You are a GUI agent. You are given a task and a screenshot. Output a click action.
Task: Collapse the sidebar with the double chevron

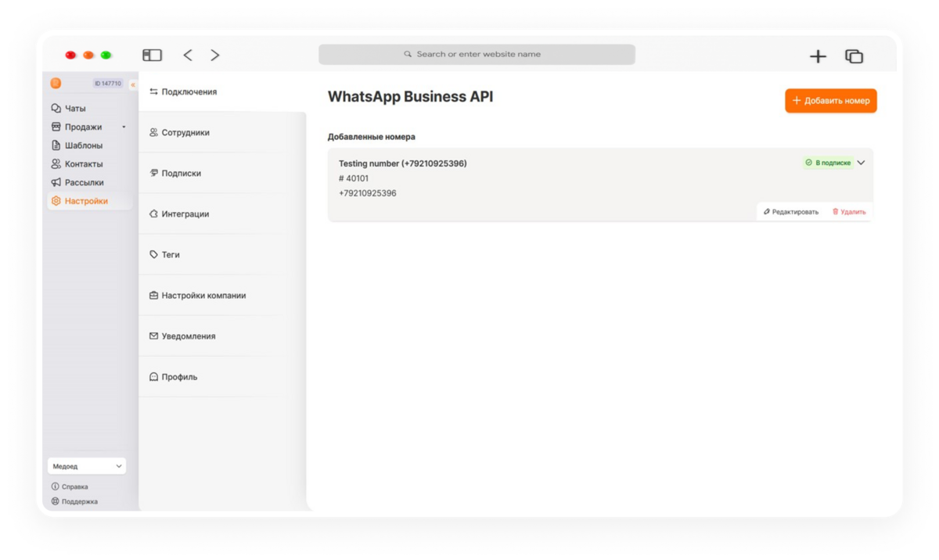click(x=133, y=84)
